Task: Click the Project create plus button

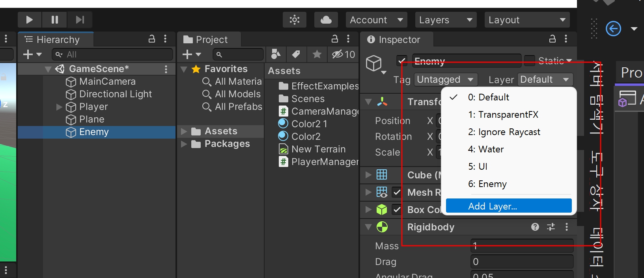Action: [192, 54]
